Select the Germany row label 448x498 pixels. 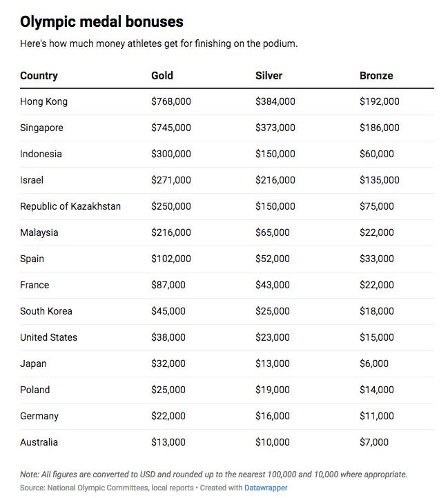point(39,416)
